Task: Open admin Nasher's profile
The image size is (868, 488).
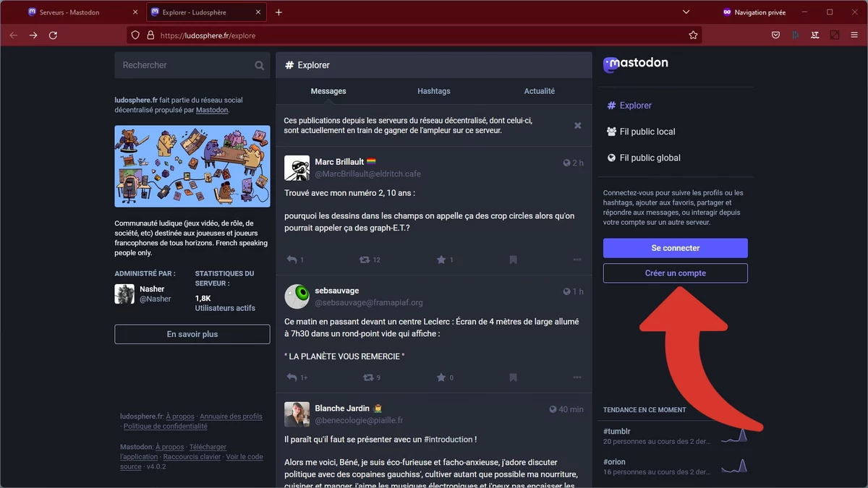Action: [x=143, y=294]
